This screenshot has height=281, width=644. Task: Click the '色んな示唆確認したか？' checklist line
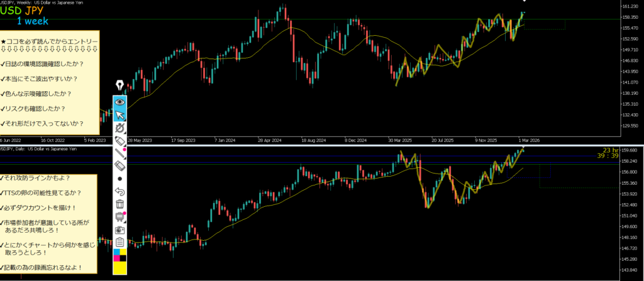click(x=36, y=94)
